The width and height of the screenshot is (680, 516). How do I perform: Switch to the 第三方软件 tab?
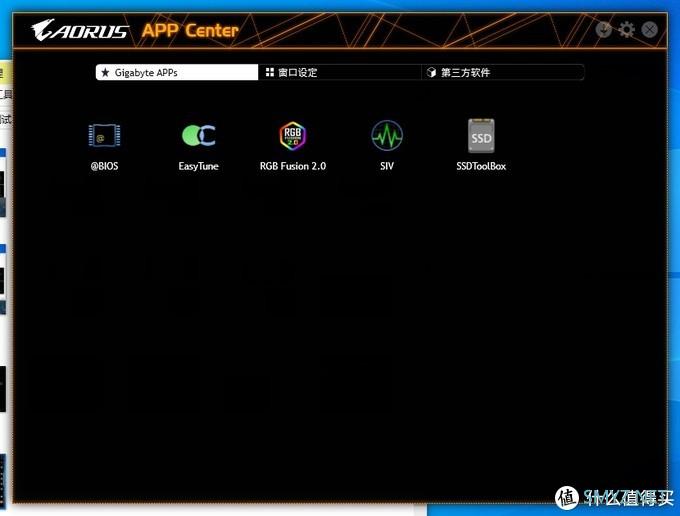coord(503,72)
